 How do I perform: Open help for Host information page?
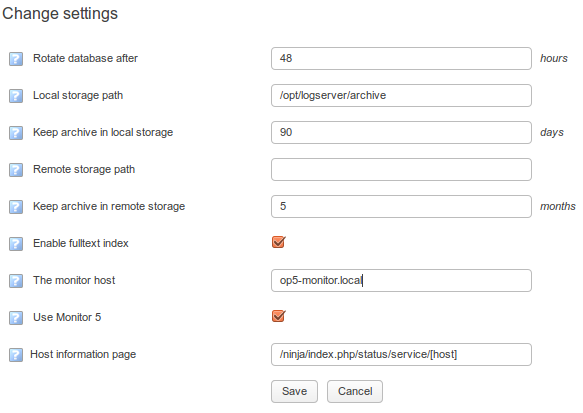pos(16,355)
